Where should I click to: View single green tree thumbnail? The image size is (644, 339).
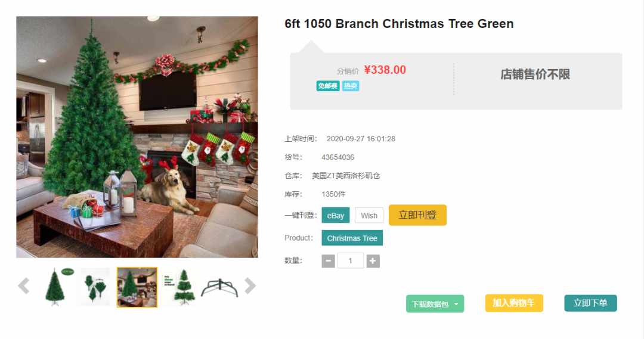click(58, 287)
